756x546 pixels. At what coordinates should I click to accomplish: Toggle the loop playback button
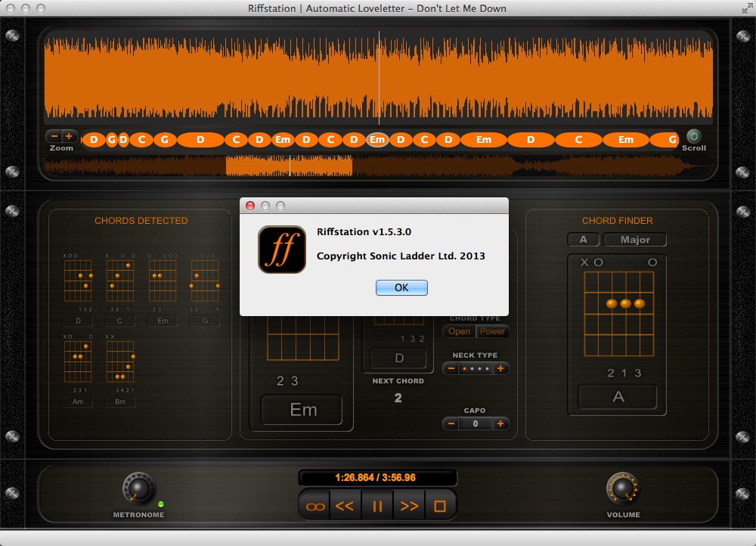click(x=315, y=506)
